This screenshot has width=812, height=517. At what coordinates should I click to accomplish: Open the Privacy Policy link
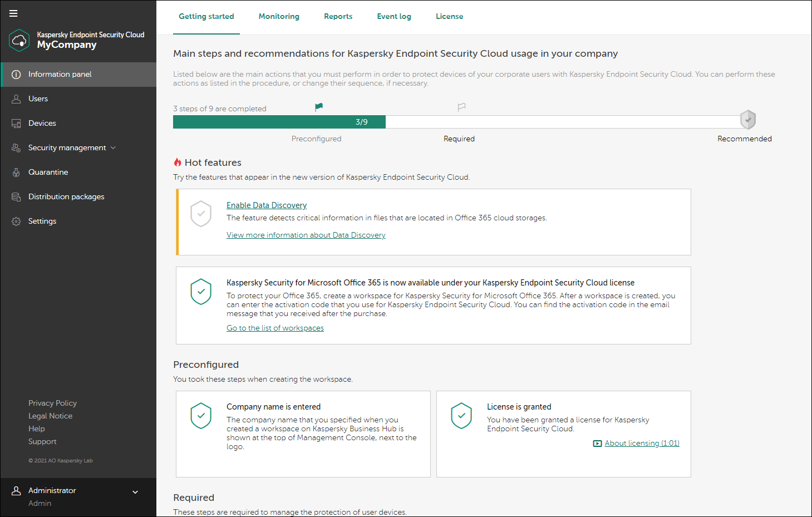52,402
